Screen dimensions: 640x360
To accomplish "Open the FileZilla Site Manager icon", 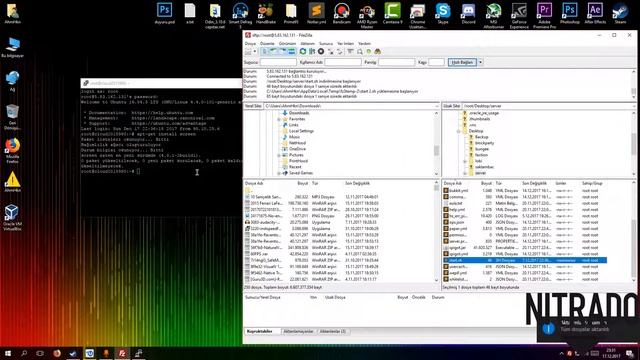I will (x=248, y=52).
